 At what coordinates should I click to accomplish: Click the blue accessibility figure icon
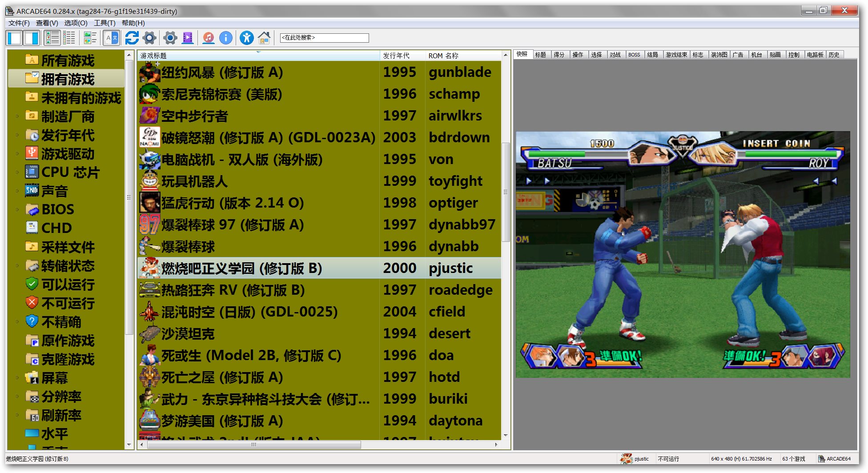(x=246, y=38)
